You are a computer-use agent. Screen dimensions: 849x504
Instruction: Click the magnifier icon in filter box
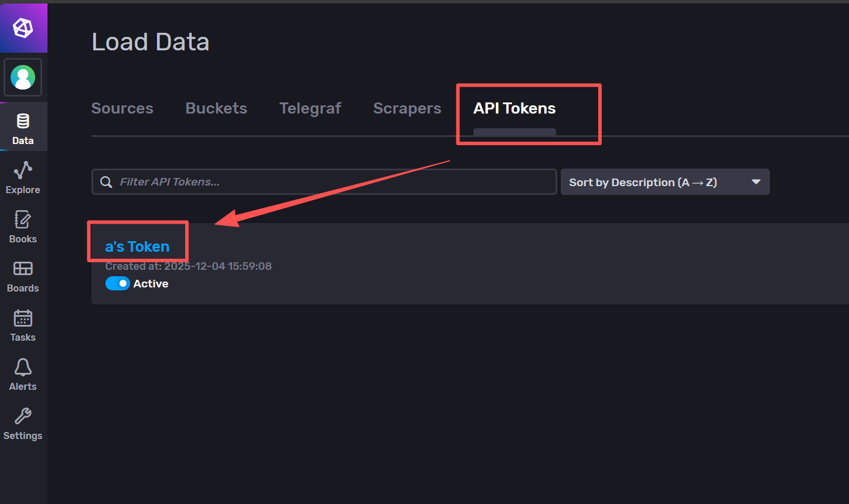[106, 182]
